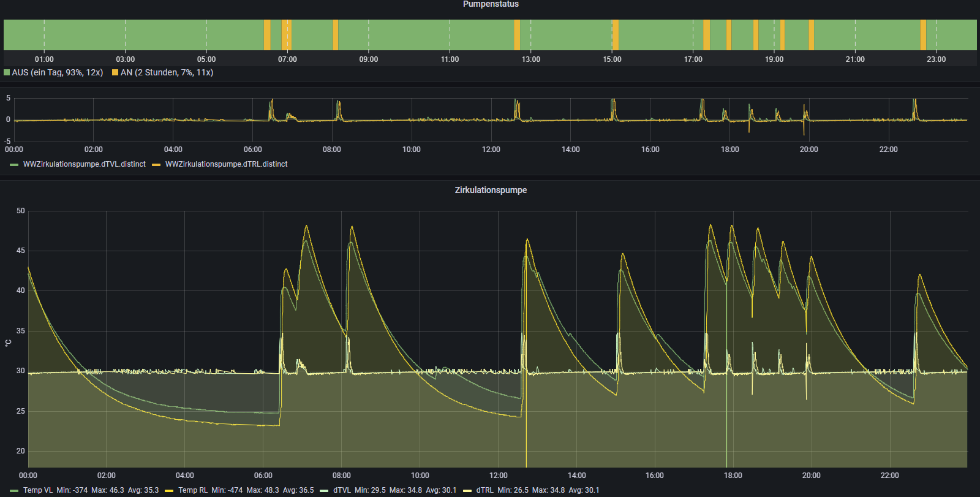Toggle the dTVL series in bottom legend
The image size is (980, 497).
[342, 490]
